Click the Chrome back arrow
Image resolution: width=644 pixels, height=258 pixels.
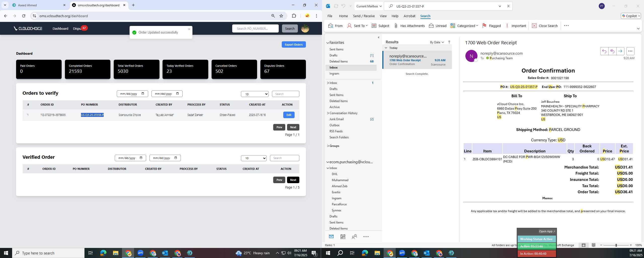click(x=6, y=16)
